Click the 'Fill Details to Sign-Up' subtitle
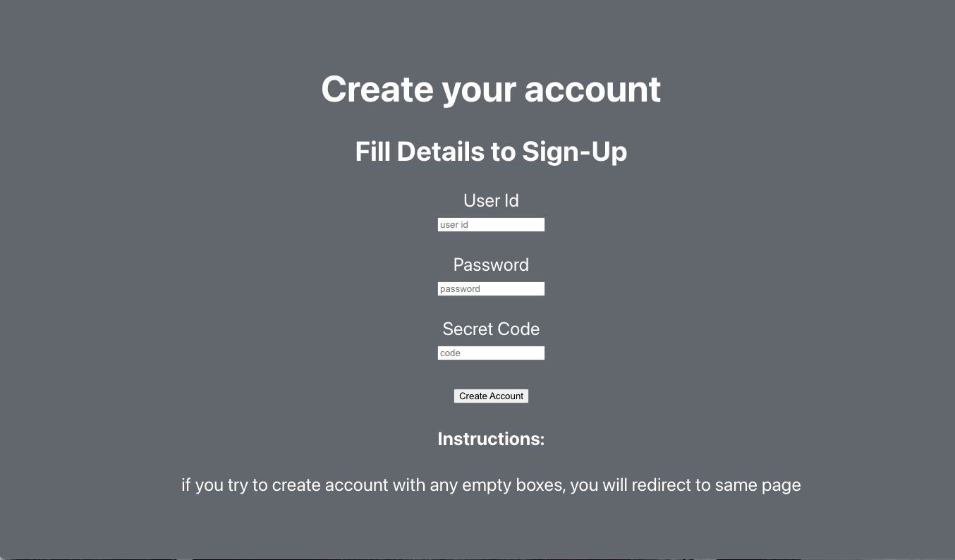Viewport: 955px width, 560px height. (491, 151)
